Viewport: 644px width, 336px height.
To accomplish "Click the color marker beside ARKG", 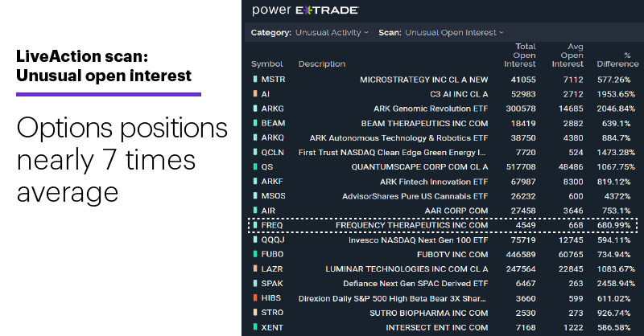I will point(255,109).
